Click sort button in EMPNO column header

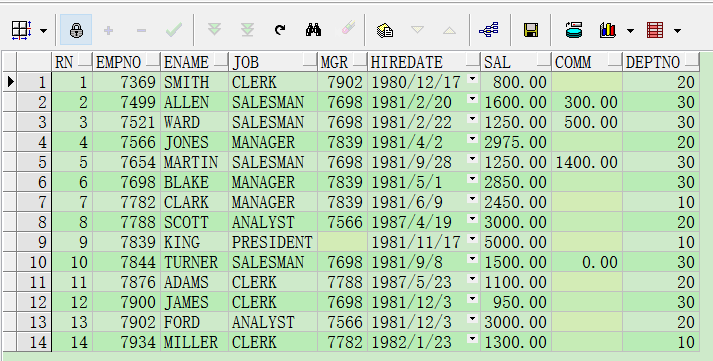[x=153, y=61]
